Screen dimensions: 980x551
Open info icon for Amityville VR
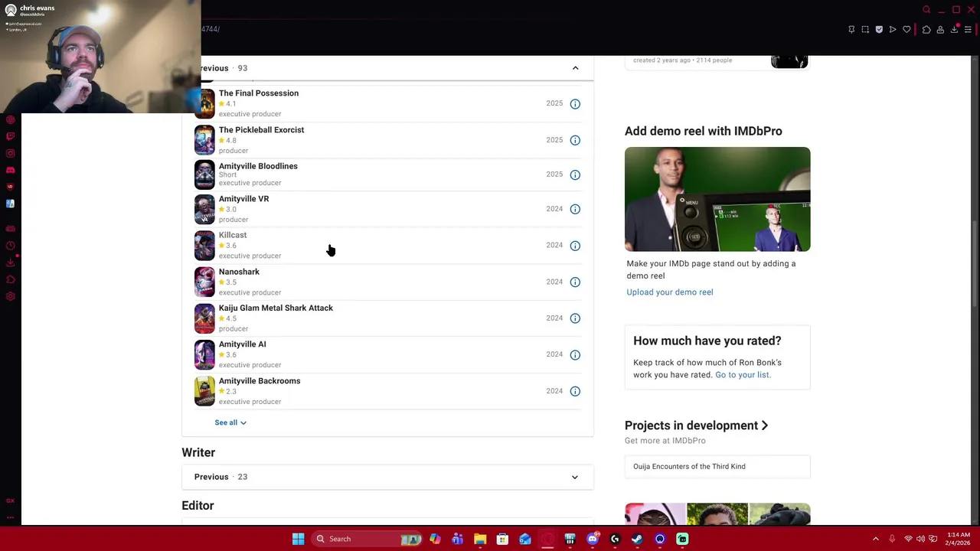pos(575,210)
